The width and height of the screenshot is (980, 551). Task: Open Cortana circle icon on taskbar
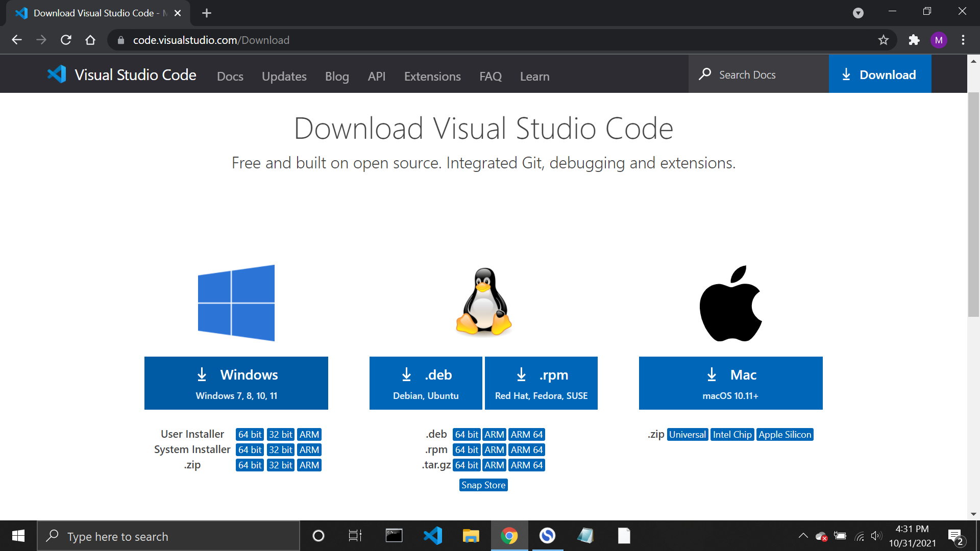pos(318,536)
